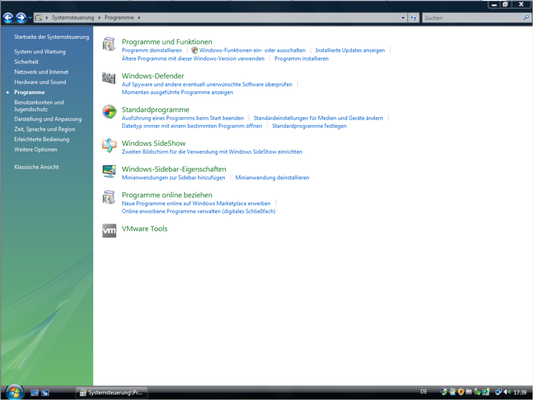Image resolution: width=533 pixels, height=400 pixels.
Task: Click Standardprogramme festlegen link
Action: 309,126
